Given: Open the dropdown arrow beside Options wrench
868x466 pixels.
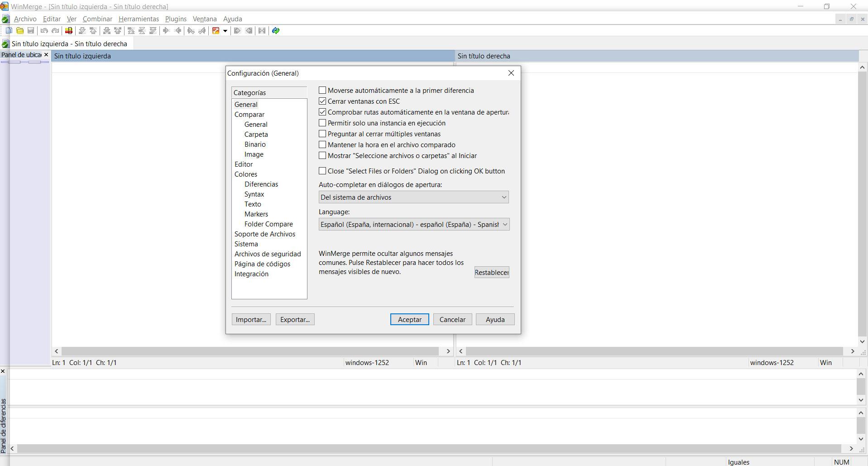Looking at the screenshot, I should [225, 30].
